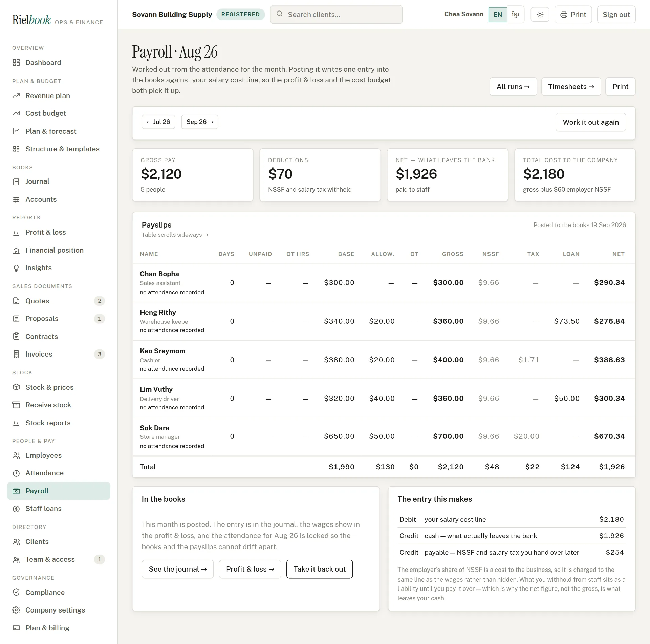Screen dimensions: 650x644
Task: Click the REGISTERED status badge
Action: click(240, 14)
